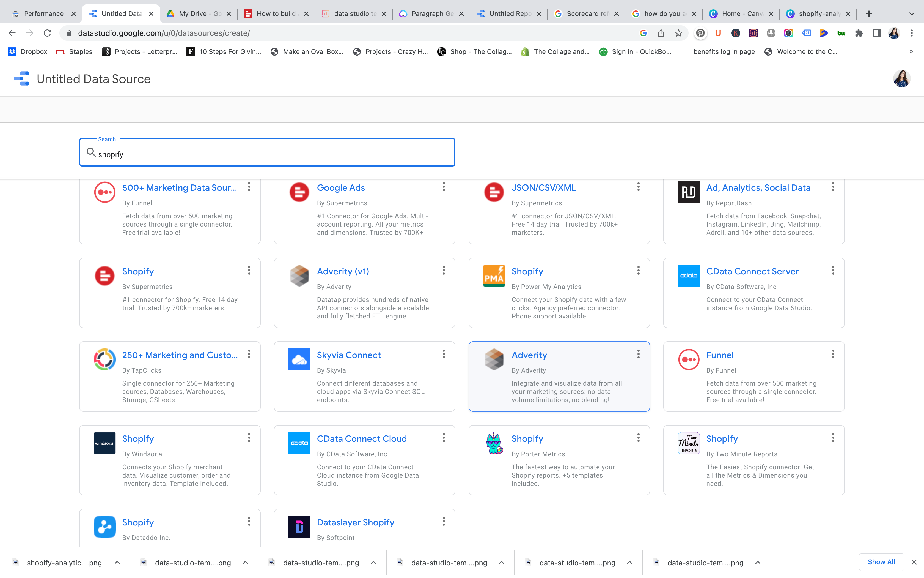Open Chrome three-dot menu
Image resolution: width=924 pixels, height=578 pixels.
coord(912,33)
